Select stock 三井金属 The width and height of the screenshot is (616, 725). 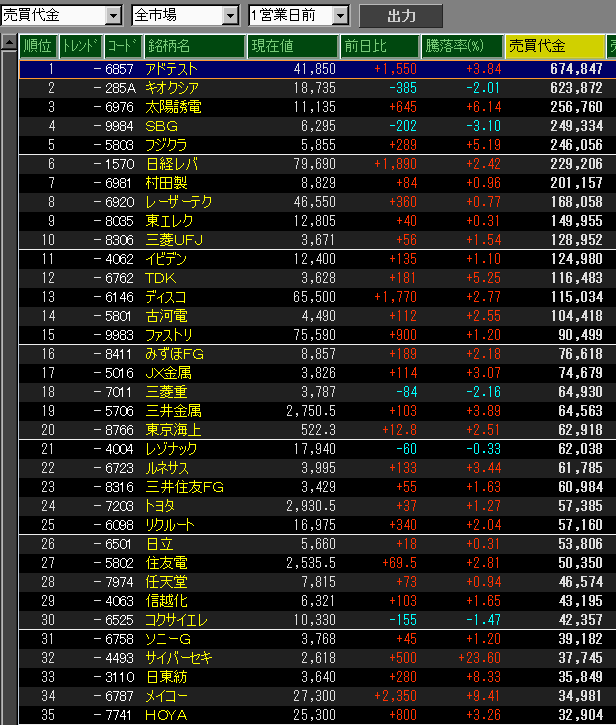173,411
